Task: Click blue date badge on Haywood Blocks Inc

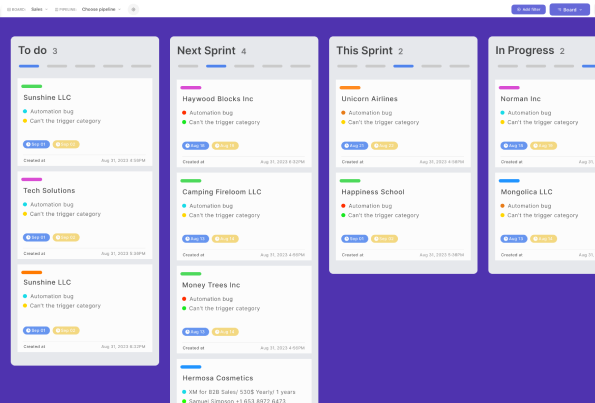Action: 195,146
